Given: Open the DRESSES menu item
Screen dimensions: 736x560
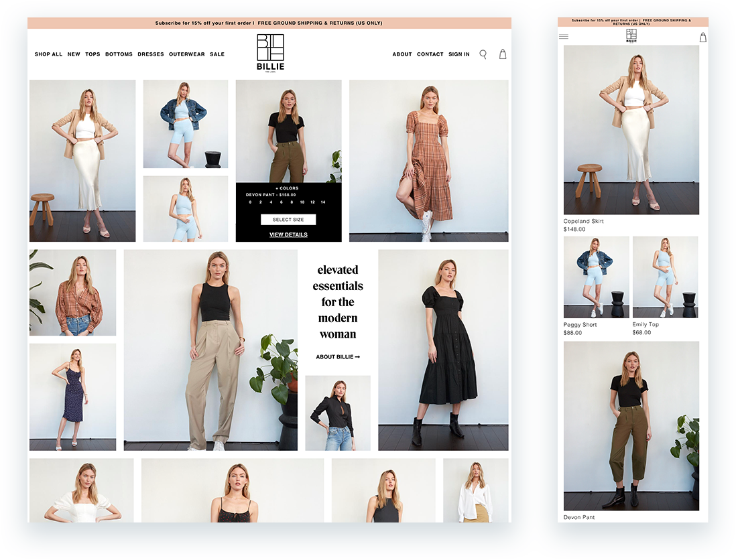Looking at the screenshot, I should click(150, 54).
